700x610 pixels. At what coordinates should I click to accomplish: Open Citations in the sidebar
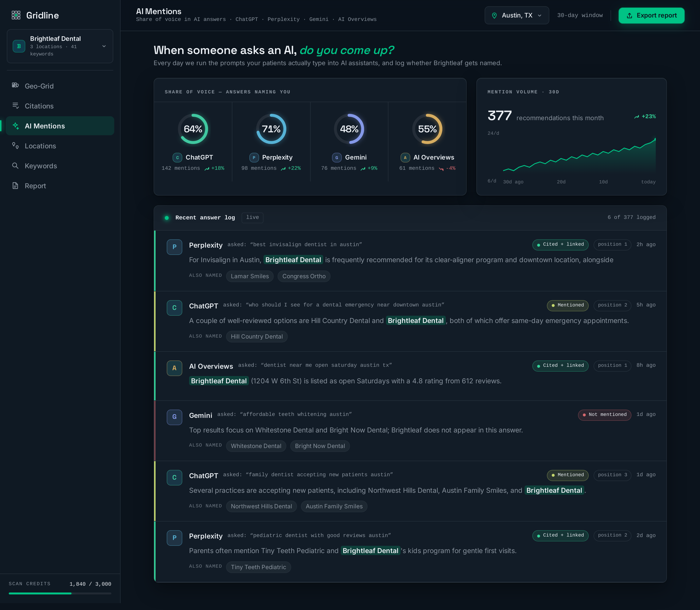coord(60,106)
